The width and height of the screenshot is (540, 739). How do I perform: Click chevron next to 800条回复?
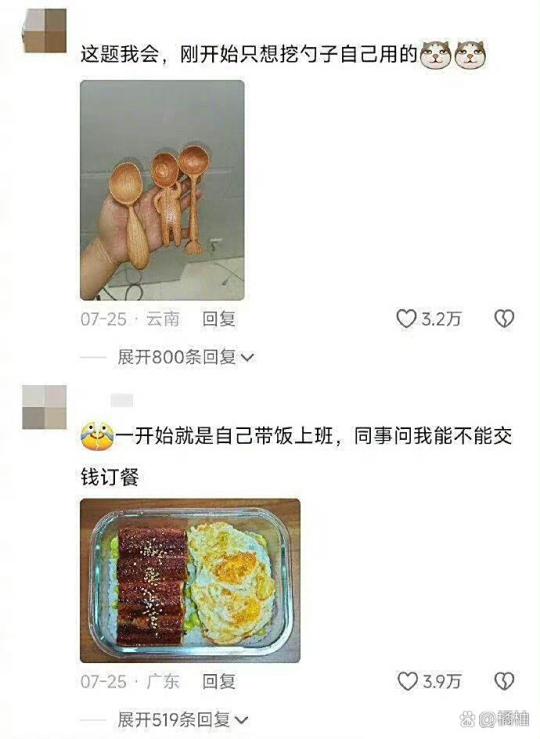pos(247,358)
